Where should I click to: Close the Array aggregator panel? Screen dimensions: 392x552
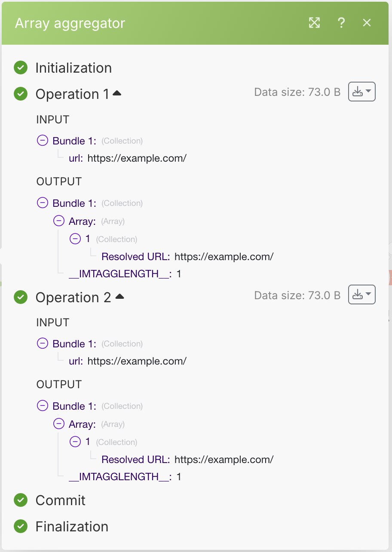[367, 23]
